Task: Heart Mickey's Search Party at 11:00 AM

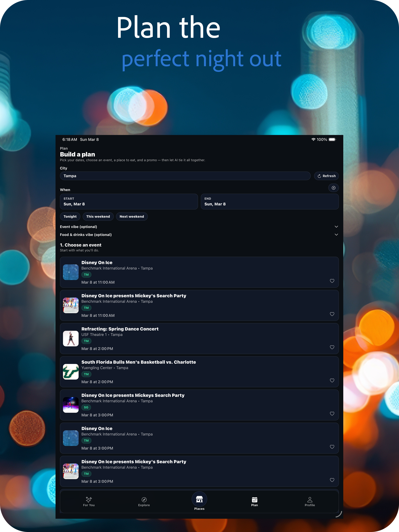Action: pyautogui.click(x=332, y=314)
